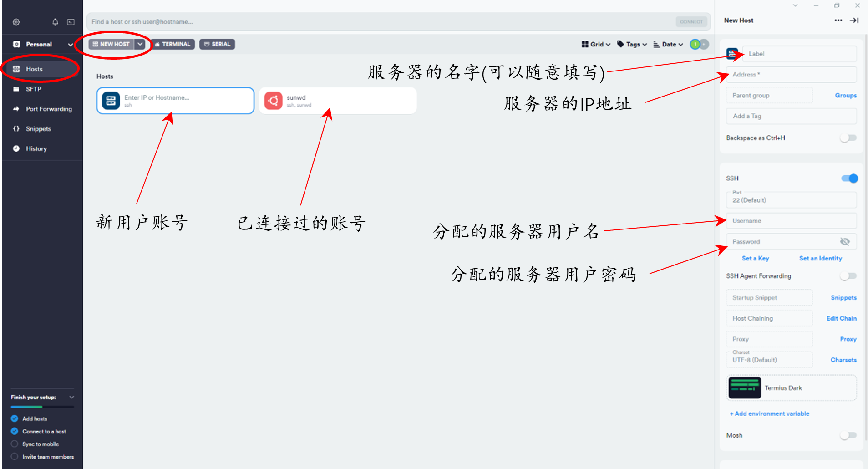Click the Proxy field

pos(769,339)
